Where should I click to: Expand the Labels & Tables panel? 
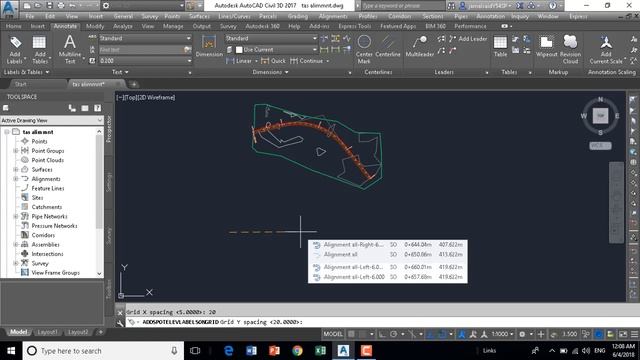click(x=26, y=72)
